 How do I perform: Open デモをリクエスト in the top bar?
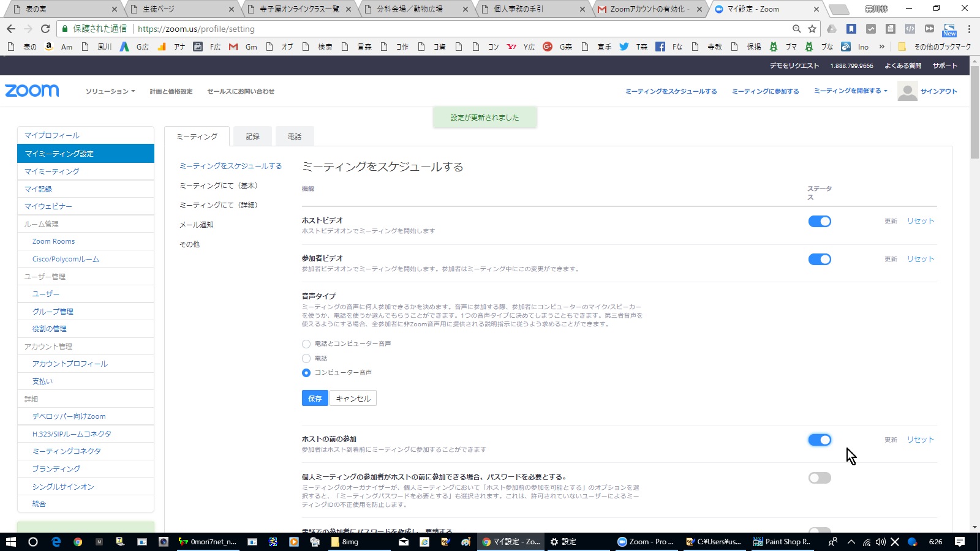[x=794, y=66]
